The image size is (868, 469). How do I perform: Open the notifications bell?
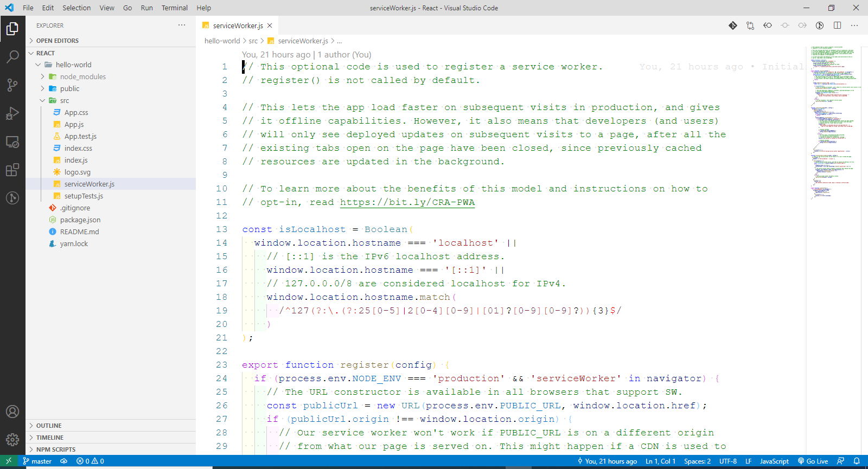(x=857, y=461)
